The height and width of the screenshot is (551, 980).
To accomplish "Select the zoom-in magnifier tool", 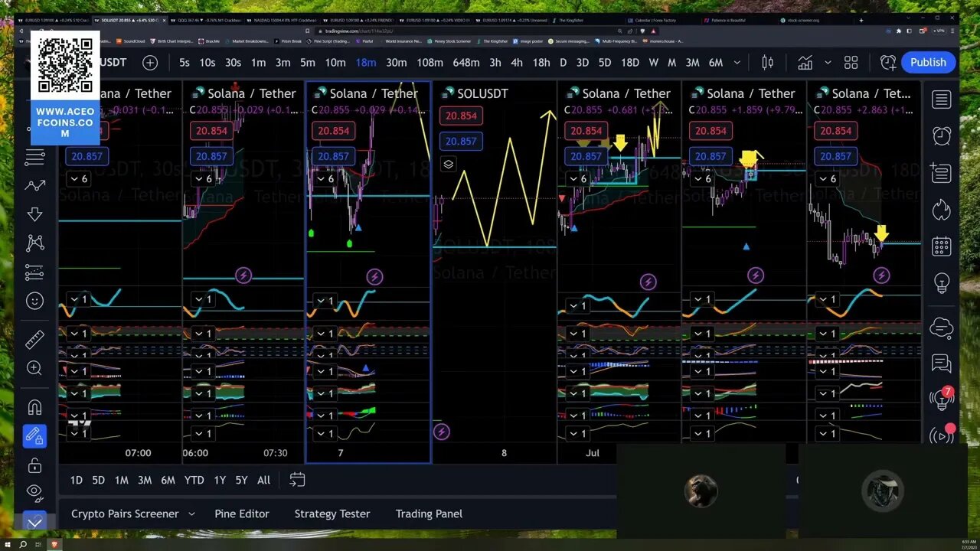I will 34,368.
